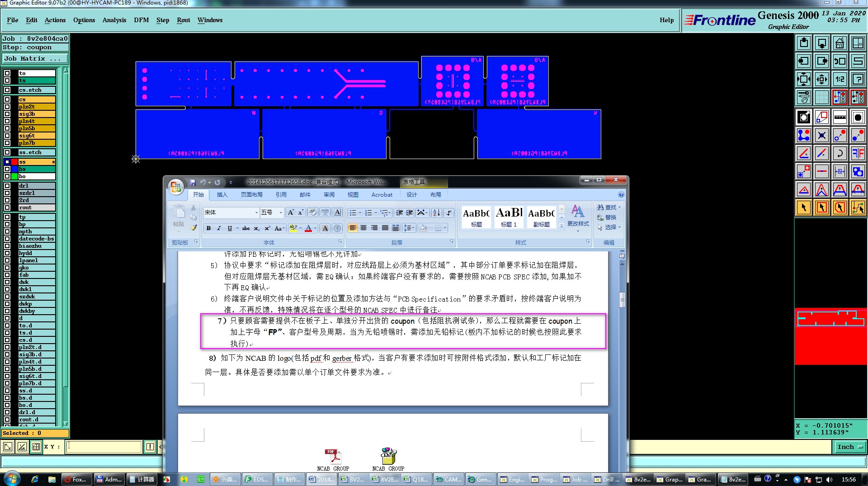Click the X Y coordinate input field
868x486 pixels.
104,447
